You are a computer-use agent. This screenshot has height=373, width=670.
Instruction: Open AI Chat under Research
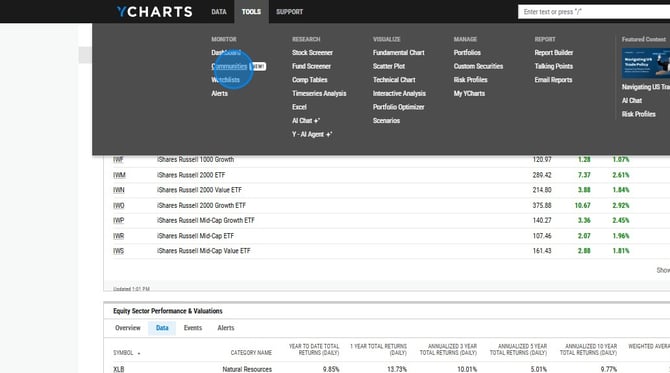(306, 121)
